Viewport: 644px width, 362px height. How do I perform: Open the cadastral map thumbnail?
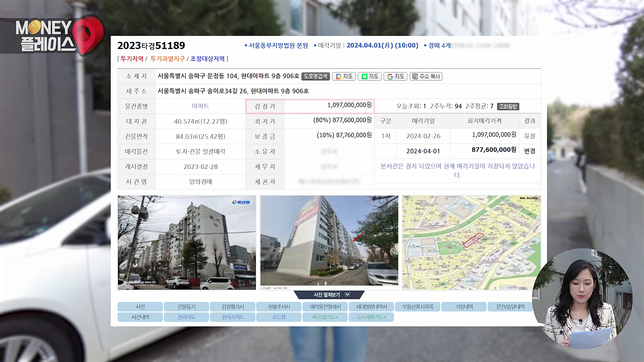[x=471, y=243]
